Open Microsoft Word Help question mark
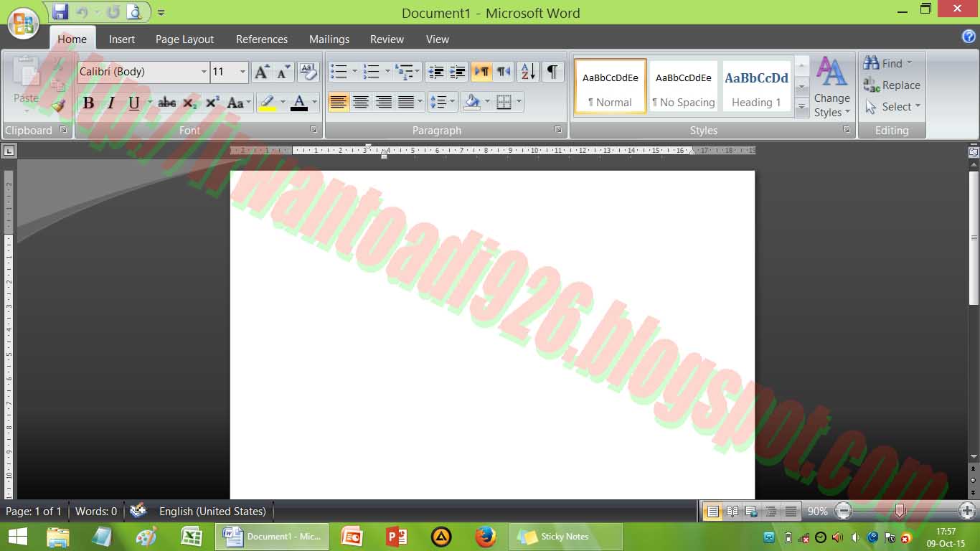The height and width of the screenshot is (551, 980). click(x=969, y=37)
